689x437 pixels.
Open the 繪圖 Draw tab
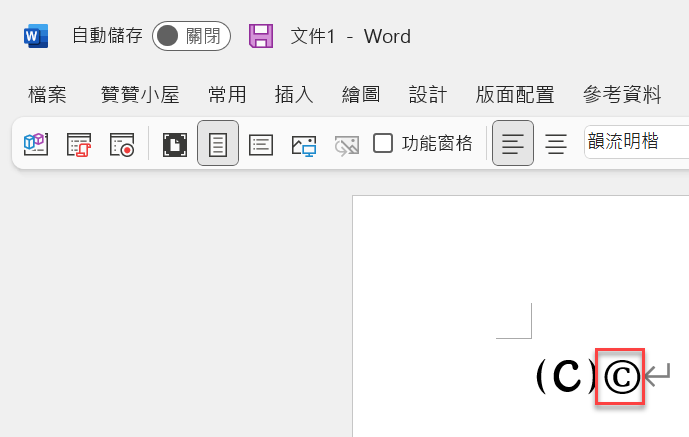[x=361, y=94]
